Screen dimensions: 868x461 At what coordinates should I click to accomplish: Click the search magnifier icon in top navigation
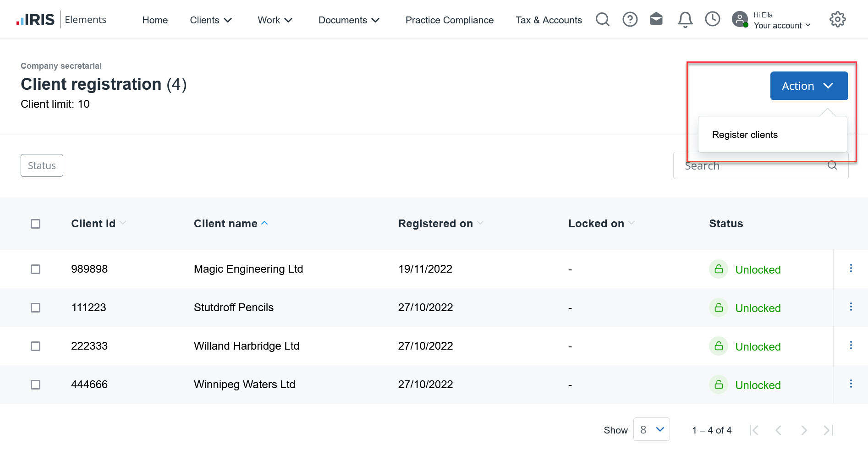602,20
